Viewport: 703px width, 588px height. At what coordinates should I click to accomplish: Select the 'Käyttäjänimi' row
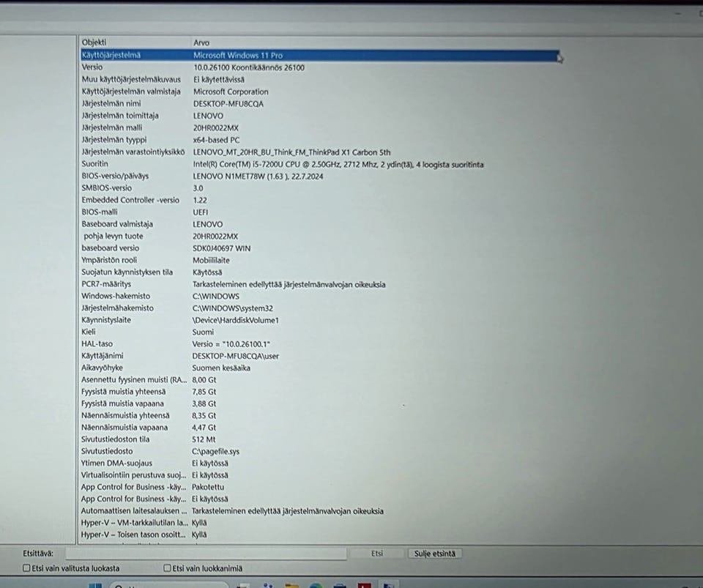tap(103, 356)
